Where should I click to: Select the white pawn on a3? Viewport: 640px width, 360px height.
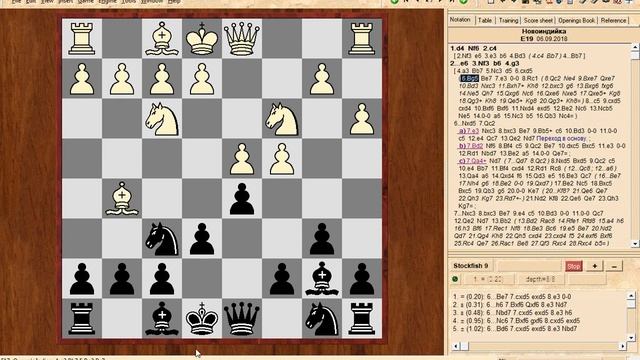point(362,119)
